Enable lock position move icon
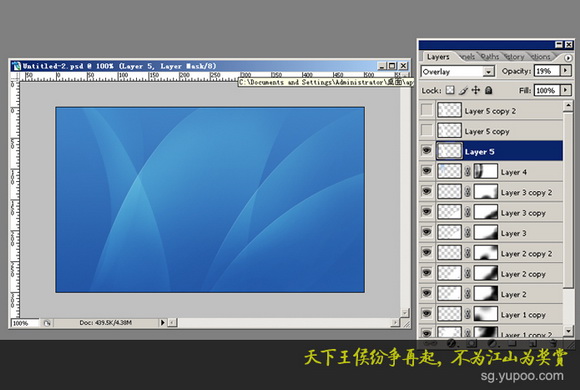Image resolution: width=580 pixels, height=390 pixels. point(476,90)
